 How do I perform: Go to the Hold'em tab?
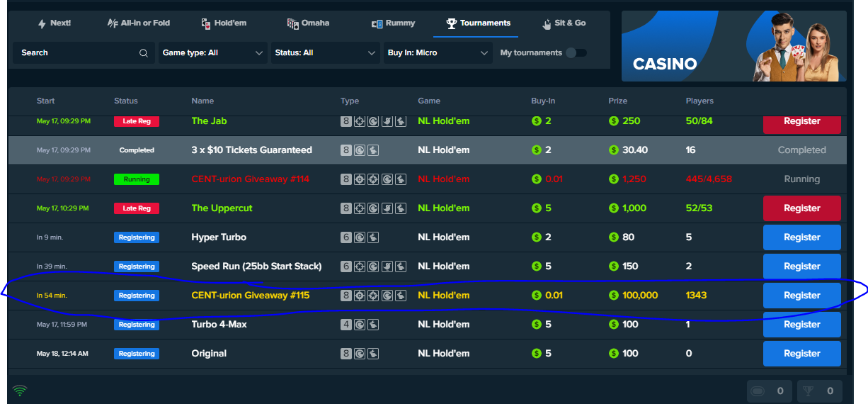(224, 23)
